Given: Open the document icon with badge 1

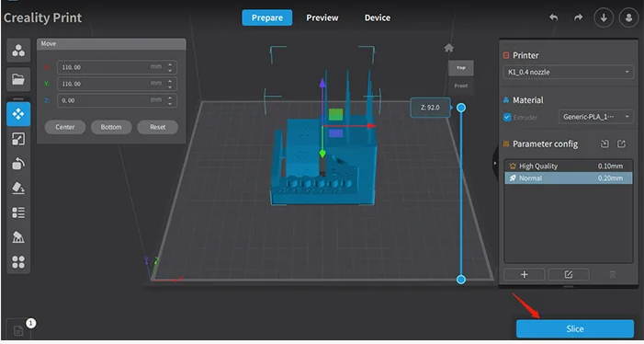Looking at the screenshot, I should 18,330.
